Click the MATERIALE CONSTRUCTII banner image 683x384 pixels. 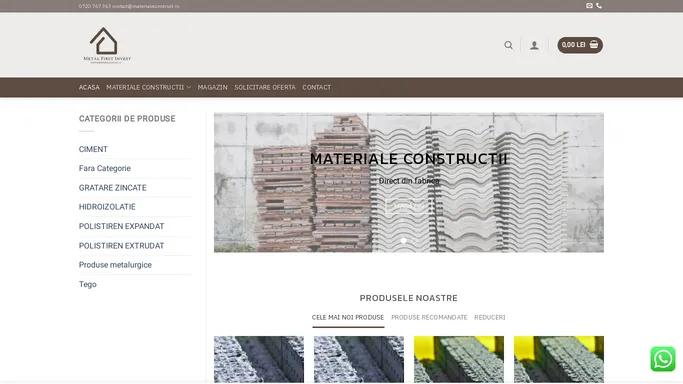pos(409,182)
